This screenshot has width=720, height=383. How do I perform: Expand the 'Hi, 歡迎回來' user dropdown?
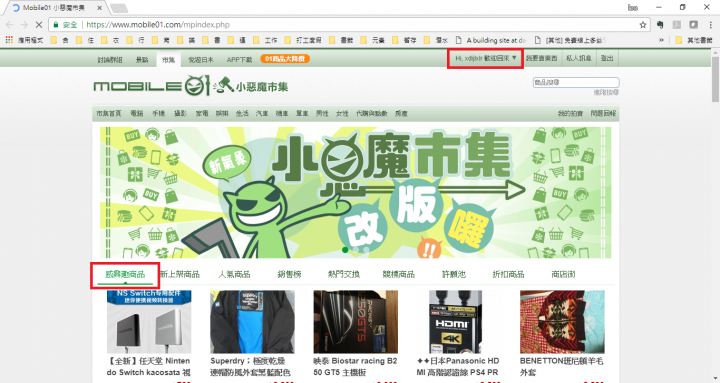click(485, 58)
